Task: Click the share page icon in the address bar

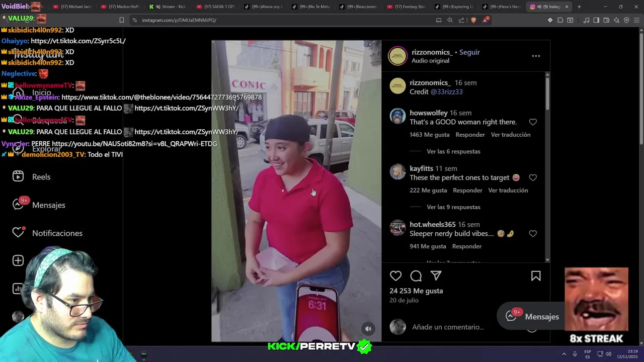Action: (461, 20)
